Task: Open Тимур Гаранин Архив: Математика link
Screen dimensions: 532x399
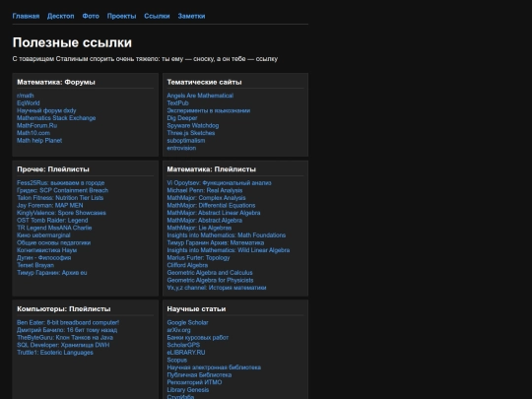Action: pos(215,242)
